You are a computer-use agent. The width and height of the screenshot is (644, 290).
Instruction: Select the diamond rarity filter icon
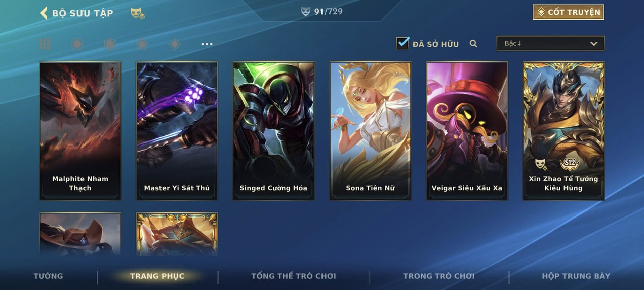click(x=175, y=44)
